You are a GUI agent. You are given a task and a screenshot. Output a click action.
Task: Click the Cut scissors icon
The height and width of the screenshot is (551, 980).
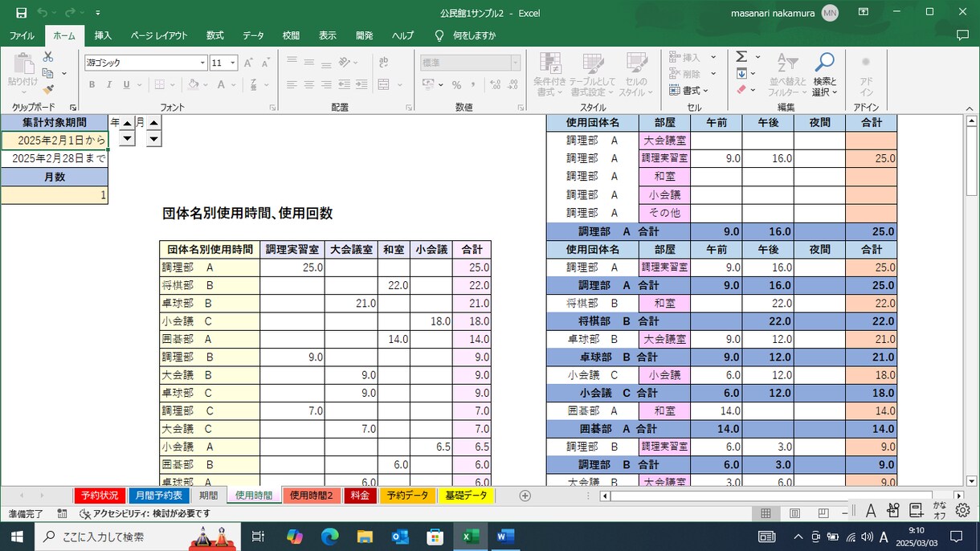click(48, 57)
